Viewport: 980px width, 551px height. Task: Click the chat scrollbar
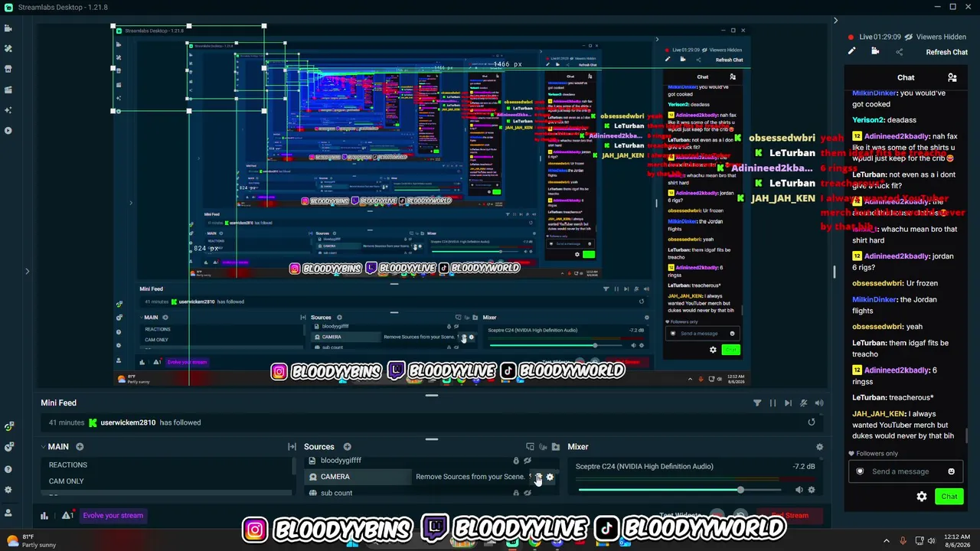(x=966, y=434)
